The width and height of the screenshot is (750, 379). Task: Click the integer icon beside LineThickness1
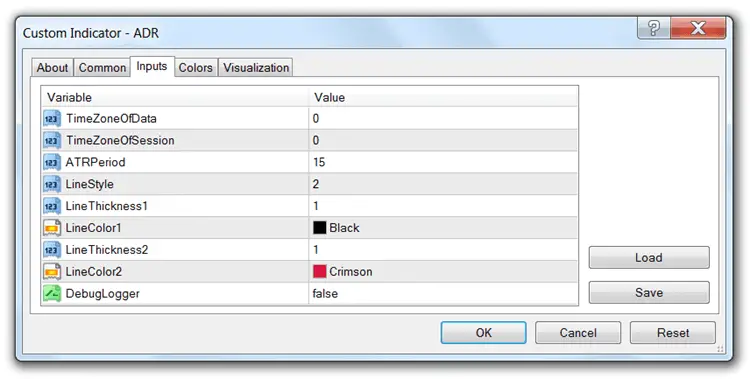(x=52, y=206)
